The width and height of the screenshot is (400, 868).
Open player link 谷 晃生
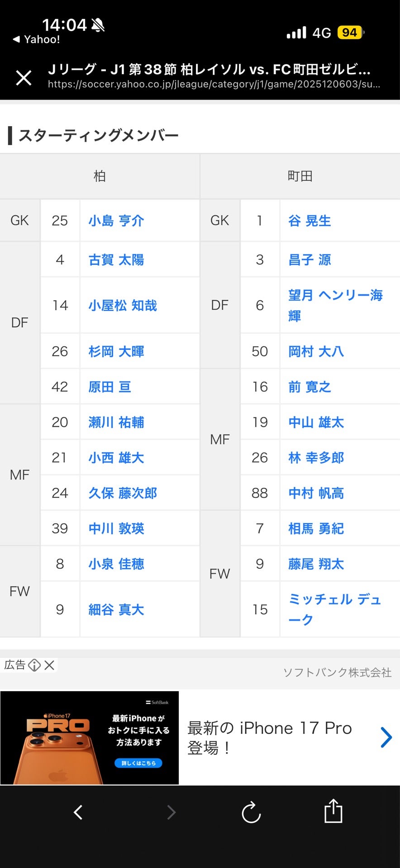pyautogui.click(x=310, y=221)
